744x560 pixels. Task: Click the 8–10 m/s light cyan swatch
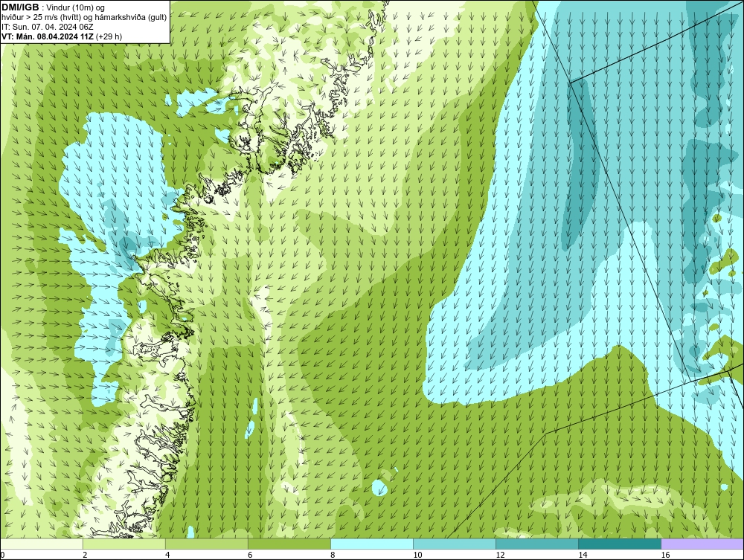coord(372,544)
